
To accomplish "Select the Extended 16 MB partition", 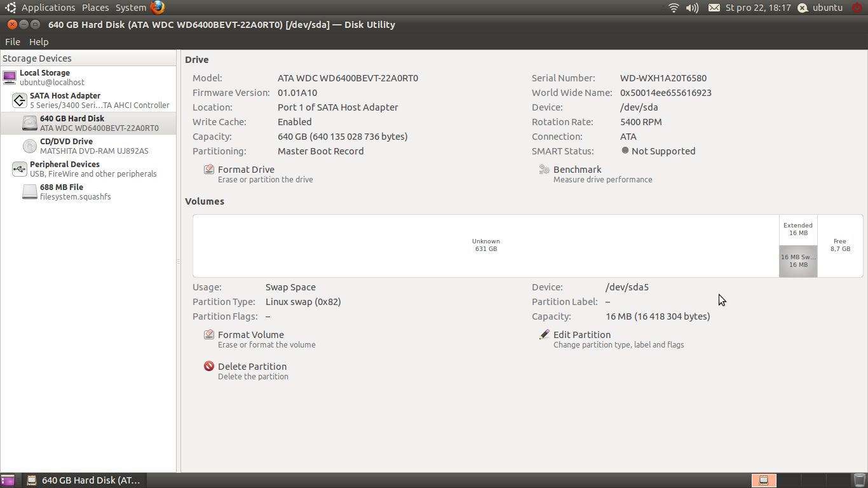I will 798,229.
